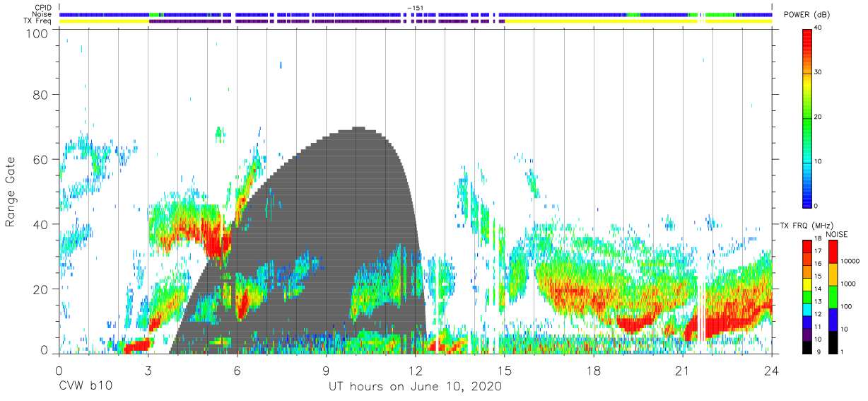Screen dimensions: 868x401
Task: Click y-axis tick label '60'
Action: [40, 160]
